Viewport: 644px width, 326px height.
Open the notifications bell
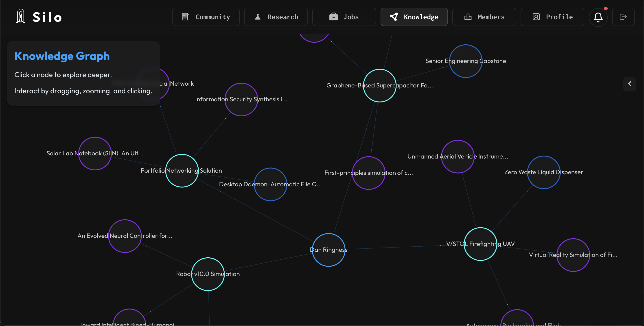(598, 17)
